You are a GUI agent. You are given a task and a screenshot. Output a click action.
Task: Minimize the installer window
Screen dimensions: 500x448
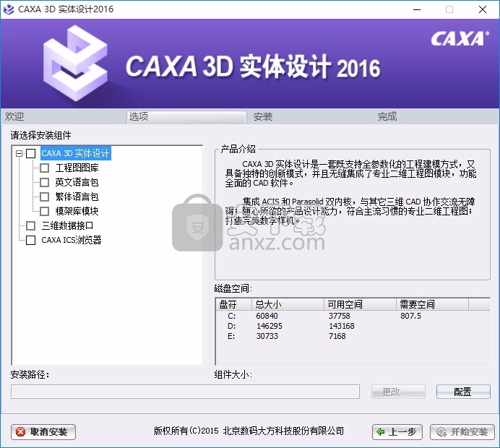coord(417,9)
